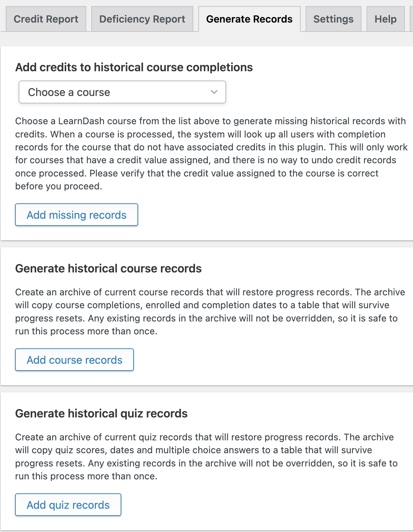Go to the Help tab

coord(385,19)
